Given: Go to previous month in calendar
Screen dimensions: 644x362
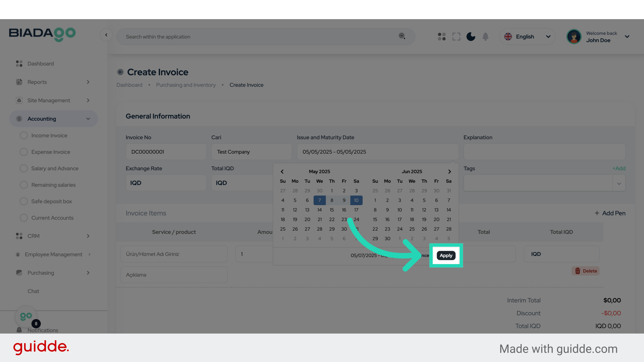Looking at the screenshot, I should coord(282,172).
